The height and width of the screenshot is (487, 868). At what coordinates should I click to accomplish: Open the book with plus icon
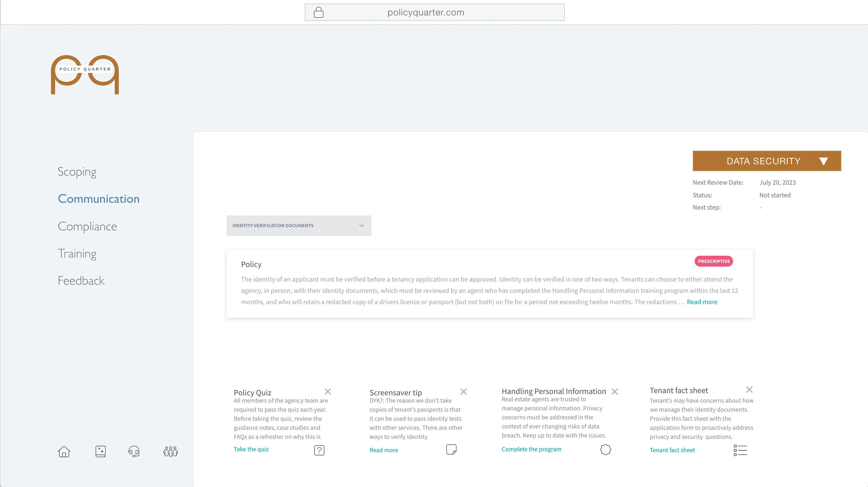pyautogui.click(x=100, y=451)
